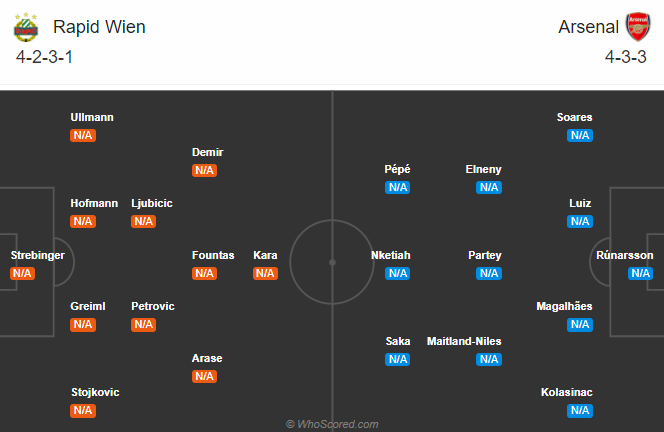Select player Kara on the pitch
This screenshot has height=432, width=664.
pyautogui.click(x=265, y=255)
